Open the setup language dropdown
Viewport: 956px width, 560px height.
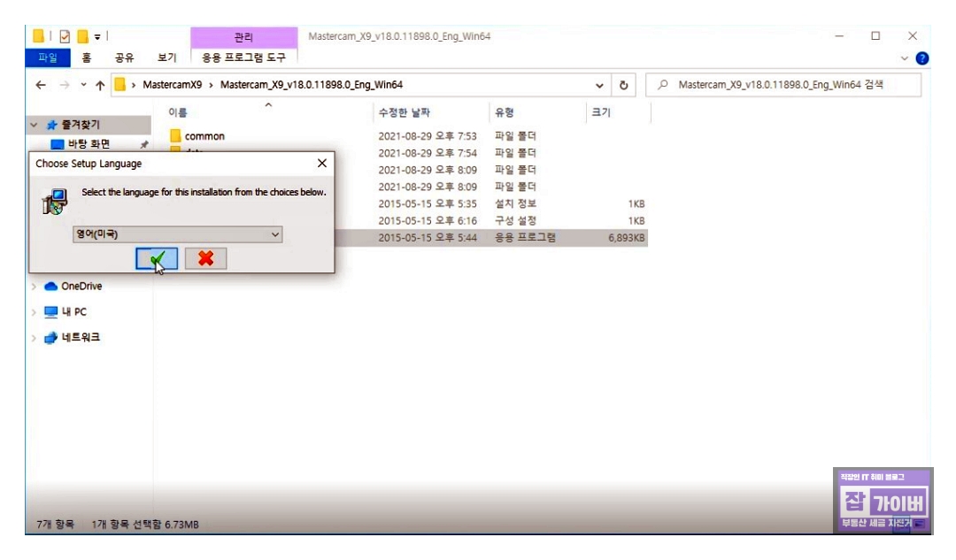pos(177,234)
